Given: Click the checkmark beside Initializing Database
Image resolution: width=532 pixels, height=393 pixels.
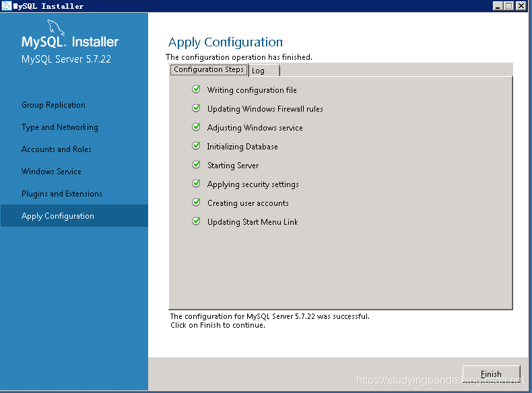Looking at the screenshot, I should click(x=196, y=146).
